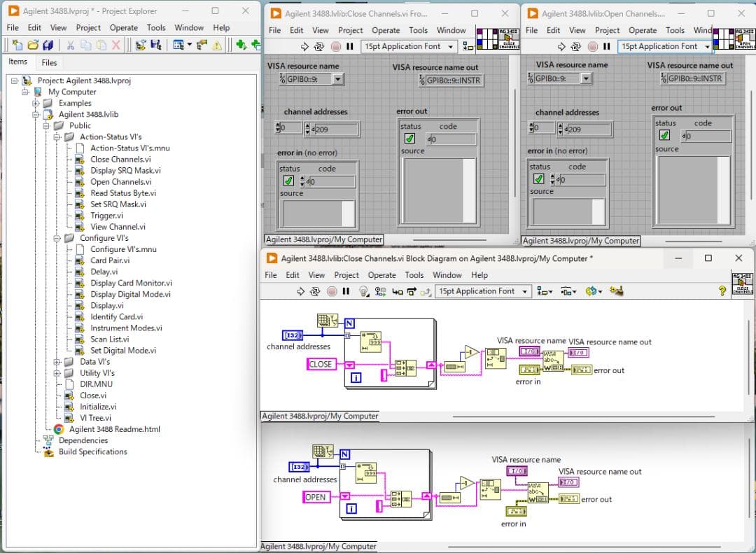
Task: Click Clean Up Diagram icon in toolbar
Action: click(x=617, y=291)
